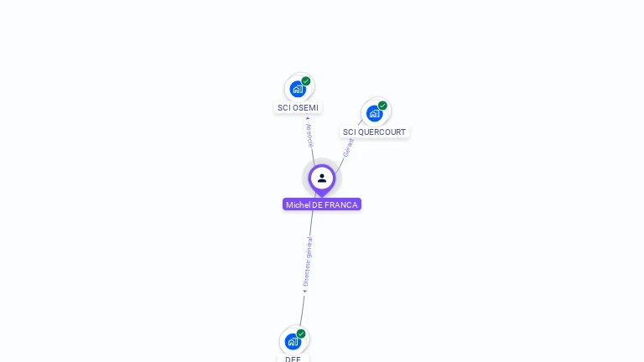Screen dimensions: 644x362
Task: Click the SCI QUERCOURT name label
Action: pos(374,132)
